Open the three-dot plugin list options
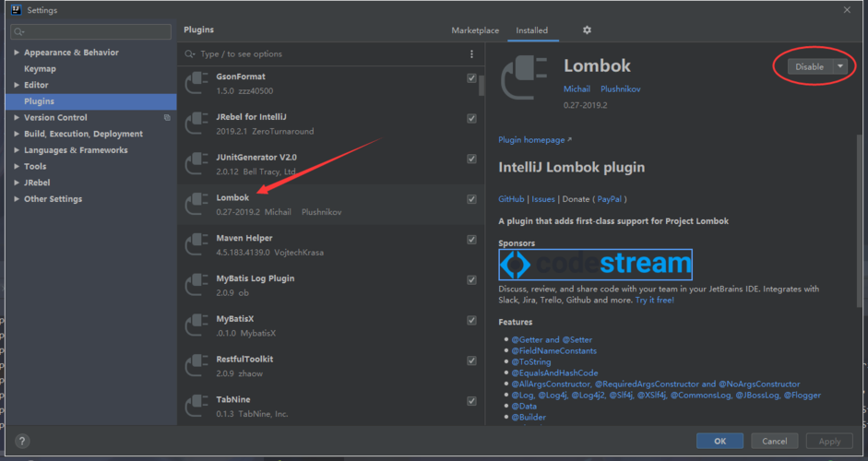Screen dimensions: 868x461 point(471,53)
